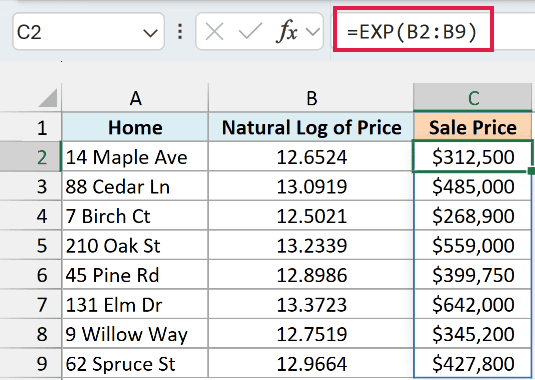The height and width of the screenshot is (380, 535).
Task: Click the Name Box showing C2
Action: [x=88, y=32]
